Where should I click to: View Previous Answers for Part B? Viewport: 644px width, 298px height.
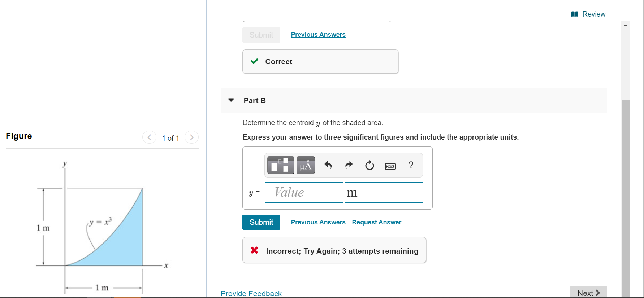tap(318, 222)
